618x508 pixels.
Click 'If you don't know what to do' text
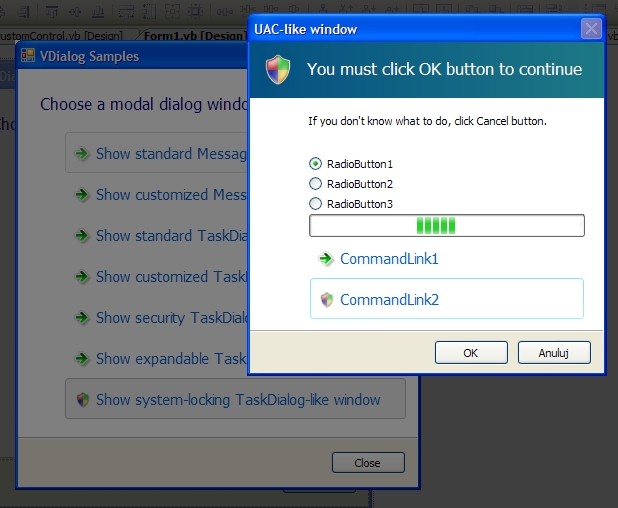click(427, 121)
